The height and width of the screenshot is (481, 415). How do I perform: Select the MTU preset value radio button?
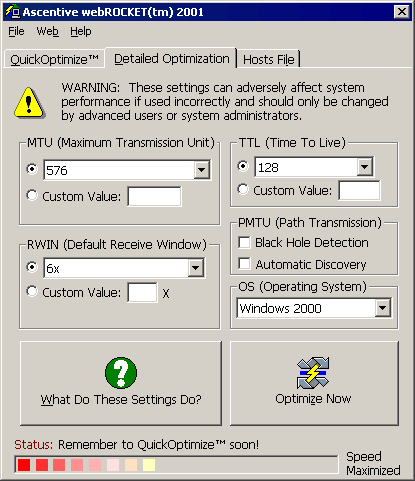32,169
